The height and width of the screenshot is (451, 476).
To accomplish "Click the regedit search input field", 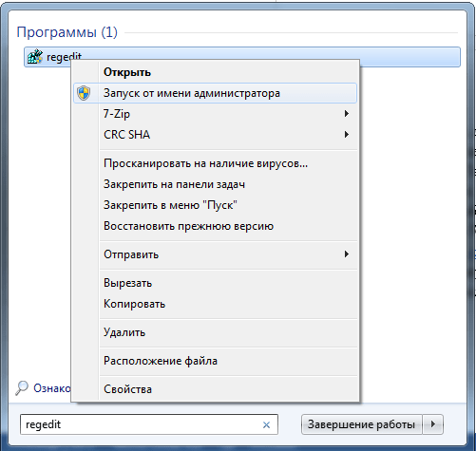I will pos(149,424).
